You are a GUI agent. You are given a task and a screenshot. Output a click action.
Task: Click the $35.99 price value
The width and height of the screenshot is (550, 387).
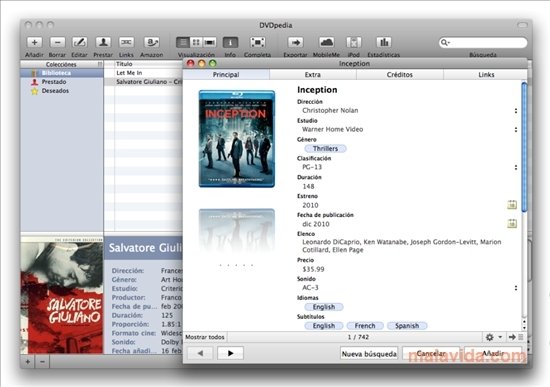313,269
